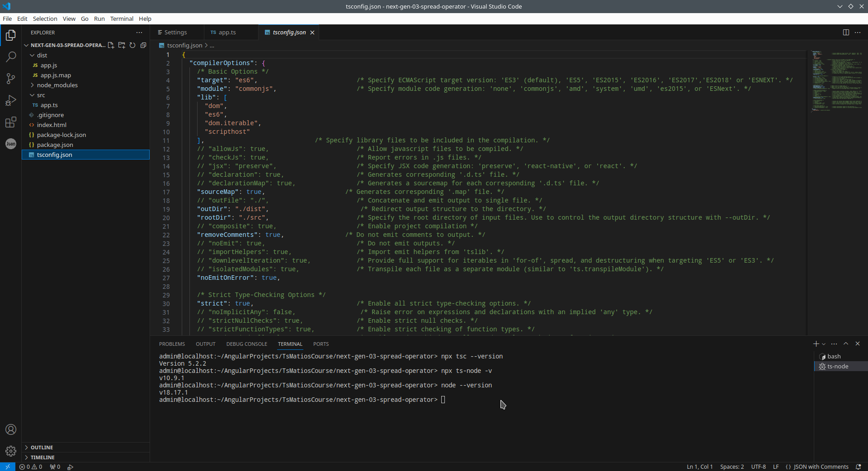Open Manage gear menu
The height and width of the screenshot is (471, 868).
(x=11, y=451)
